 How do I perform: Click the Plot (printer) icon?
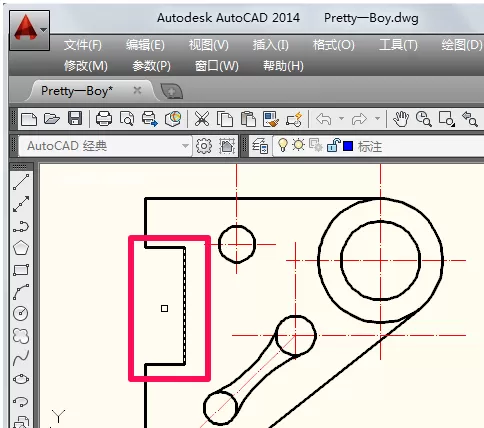point(104,119)
